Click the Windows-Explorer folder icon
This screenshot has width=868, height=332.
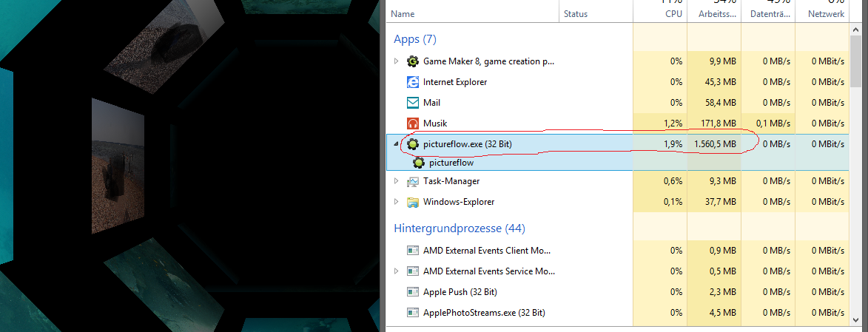413,202
